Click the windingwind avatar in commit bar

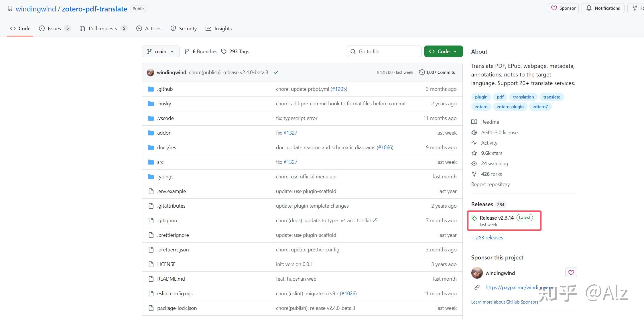tap(150, 72)
